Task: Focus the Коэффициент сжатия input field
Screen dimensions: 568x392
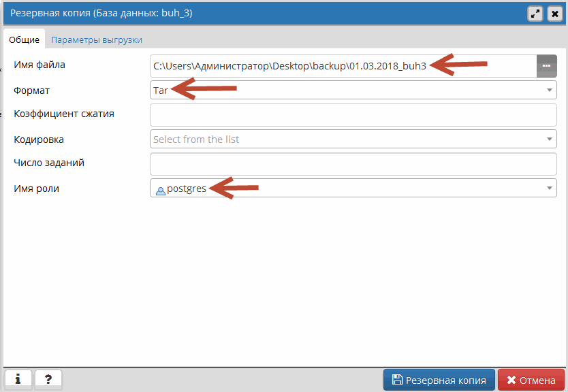Action: click(353, 114)
